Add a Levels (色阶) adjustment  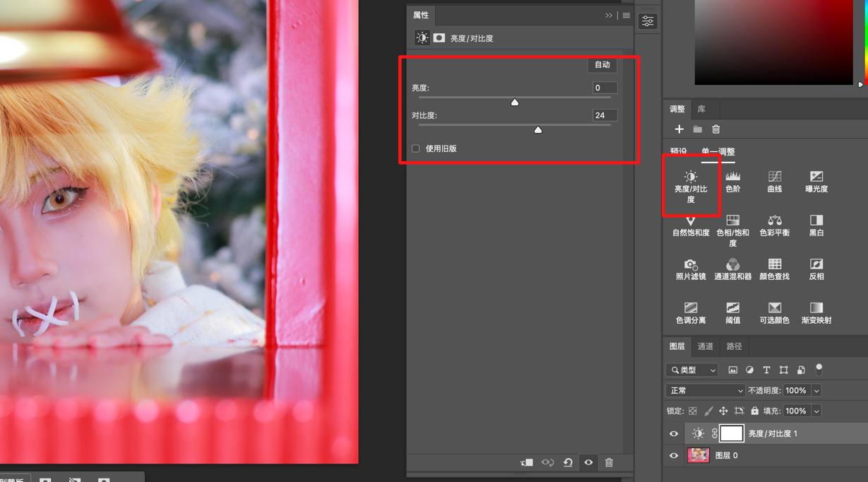[732, 181]
